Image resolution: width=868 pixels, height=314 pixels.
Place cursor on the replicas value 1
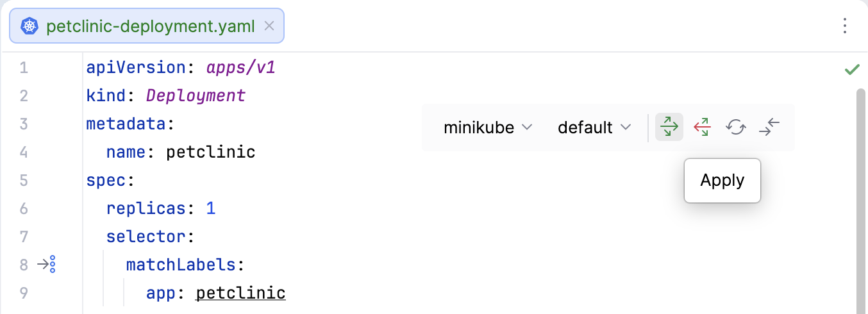tap(211, 208)
